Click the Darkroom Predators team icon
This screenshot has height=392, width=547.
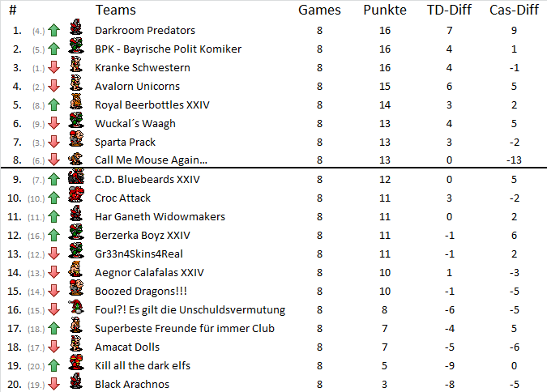75,30
